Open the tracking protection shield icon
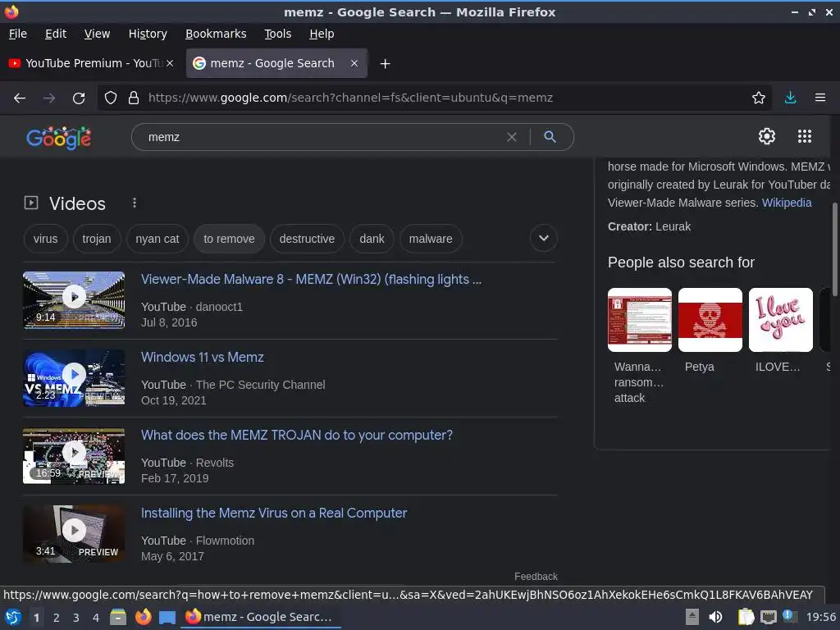 (111, 98)
